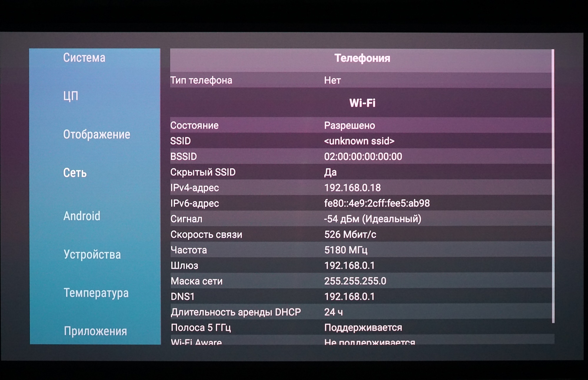Click the Телефония section header

(362, 58)
